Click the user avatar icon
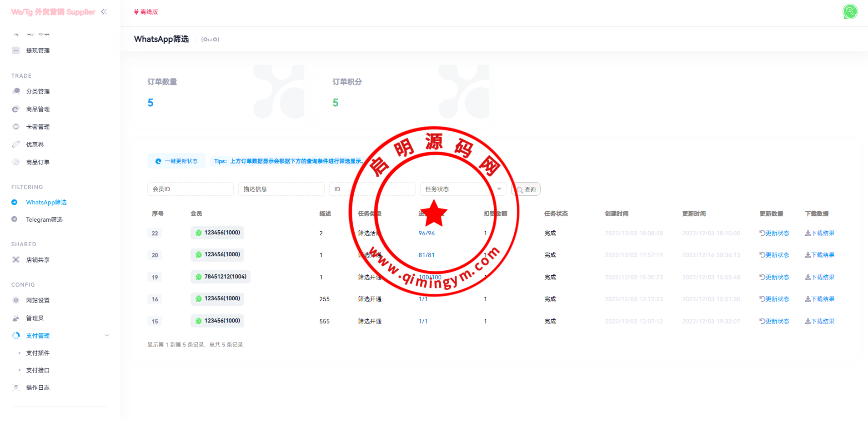 click(850, 12)
